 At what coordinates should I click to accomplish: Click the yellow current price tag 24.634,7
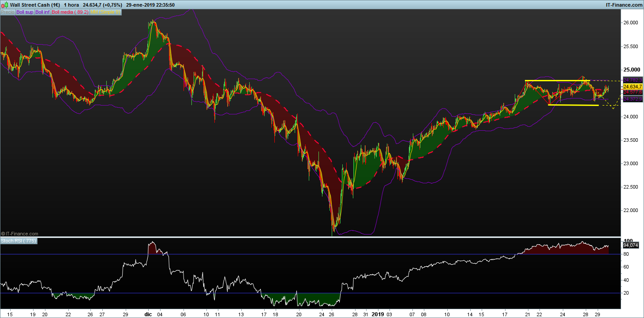(x=632, y=87)
